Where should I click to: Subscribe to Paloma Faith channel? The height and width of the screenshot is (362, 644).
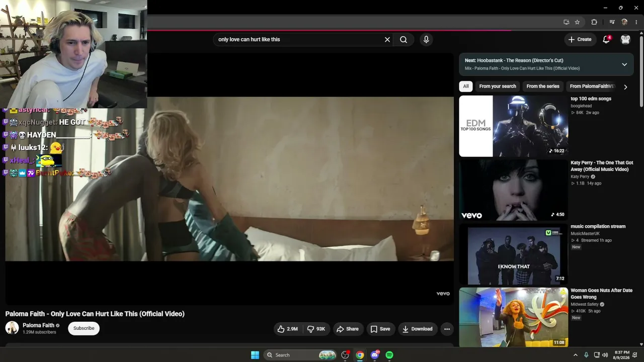click(84, 328)
